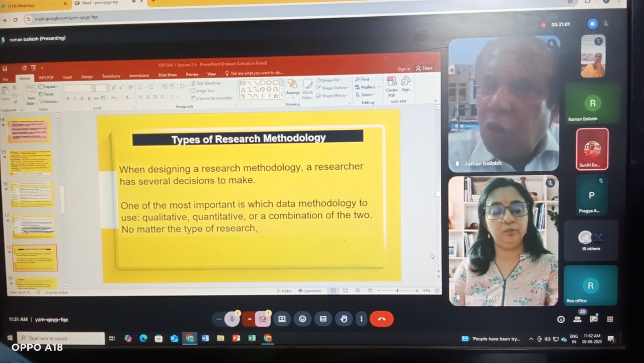
Task: Click the Present now screen share icon
Action: [282, 319]
